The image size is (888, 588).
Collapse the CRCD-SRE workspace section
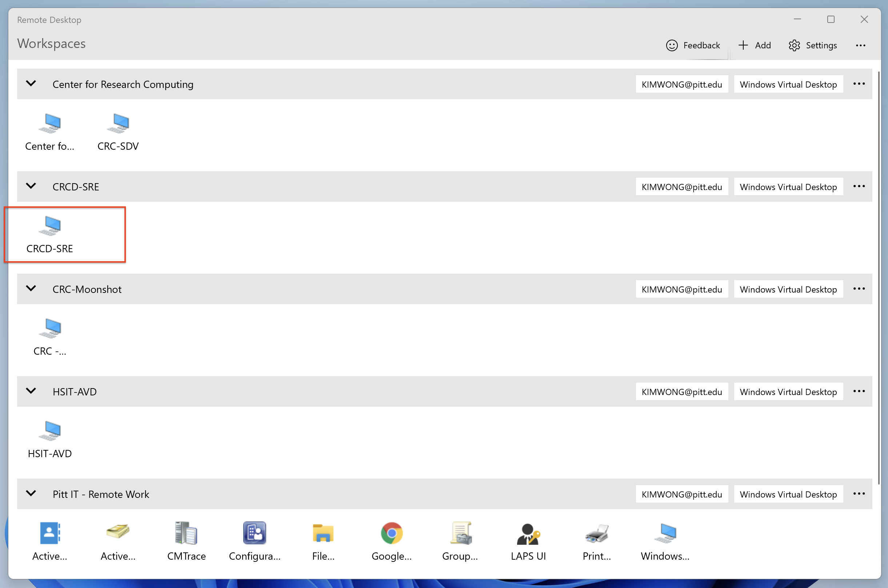(31, 186)
